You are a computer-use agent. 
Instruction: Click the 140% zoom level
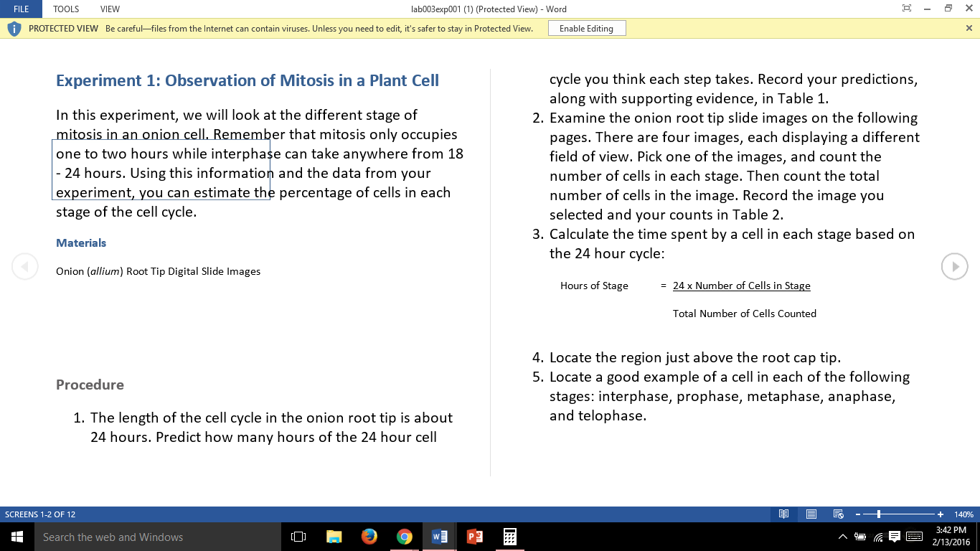[x=963, y=514]
